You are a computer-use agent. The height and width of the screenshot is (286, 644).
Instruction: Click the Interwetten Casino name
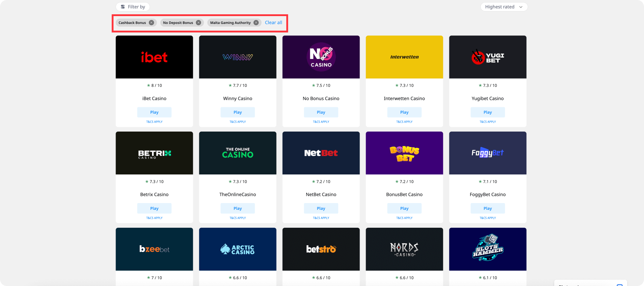click(x=404, y=98)
